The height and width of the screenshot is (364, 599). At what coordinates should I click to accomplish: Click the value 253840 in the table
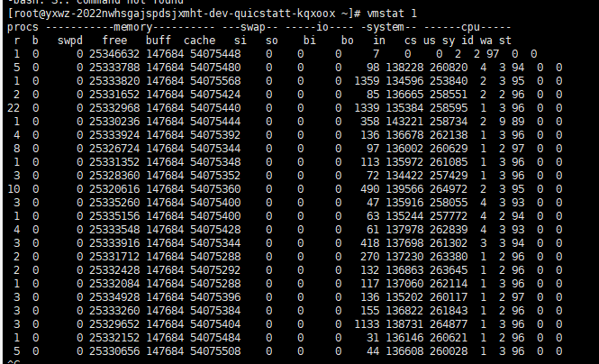(449, 81)
